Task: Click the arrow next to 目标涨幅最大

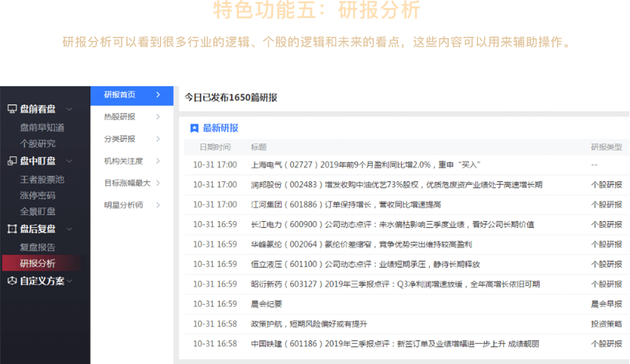Action: [x=159, y=183]
